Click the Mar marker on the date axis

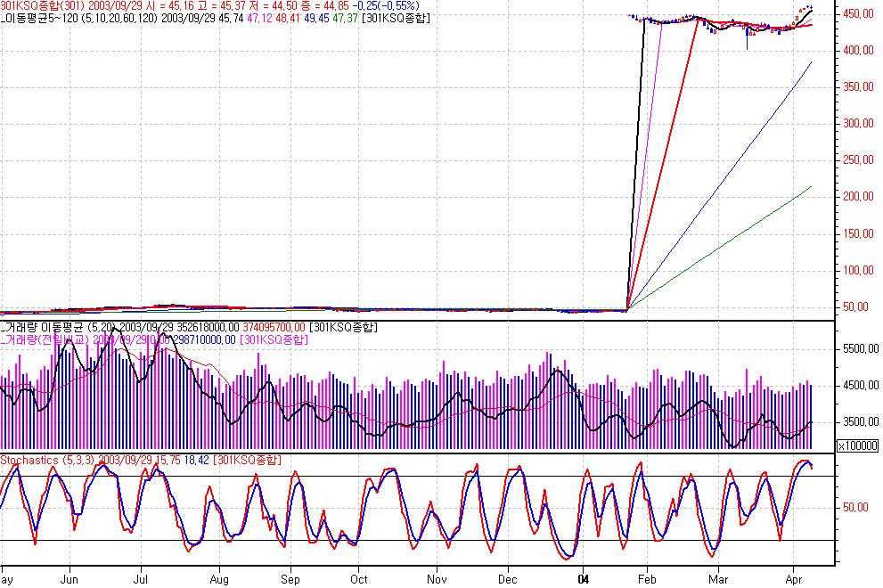click(718, 577)
